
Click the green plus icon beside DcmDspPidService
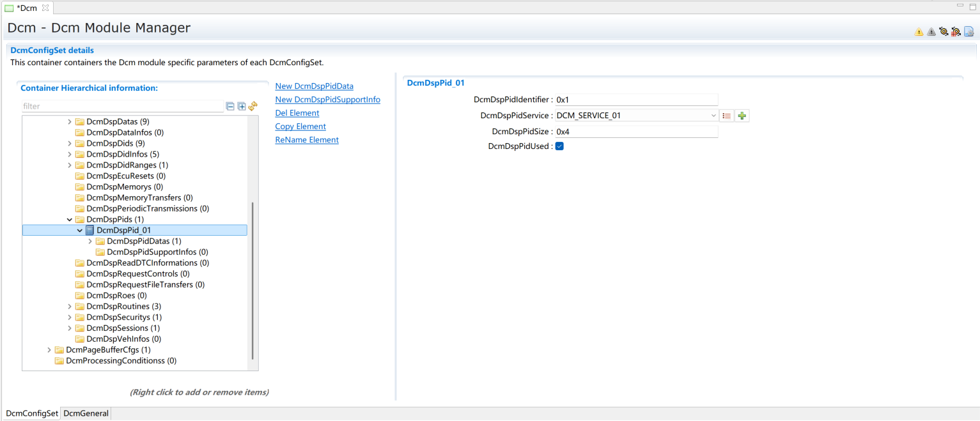[x=742, y=116]
